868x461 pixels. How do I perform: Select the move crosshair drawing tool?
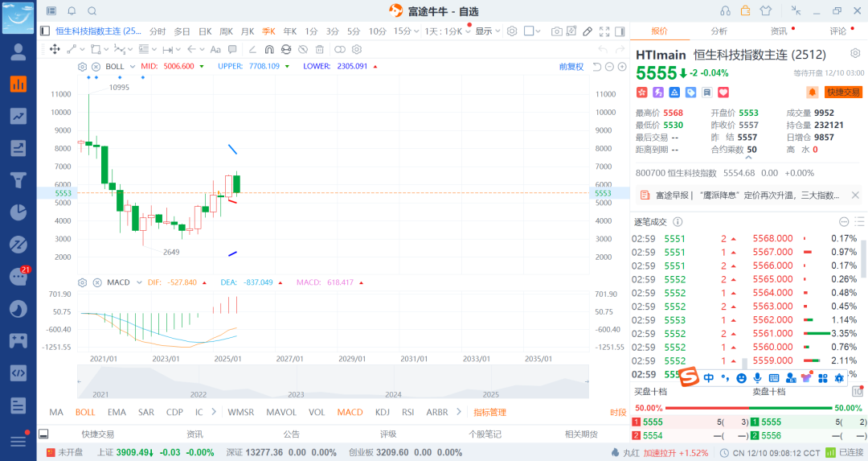click(x=55, y=49)
